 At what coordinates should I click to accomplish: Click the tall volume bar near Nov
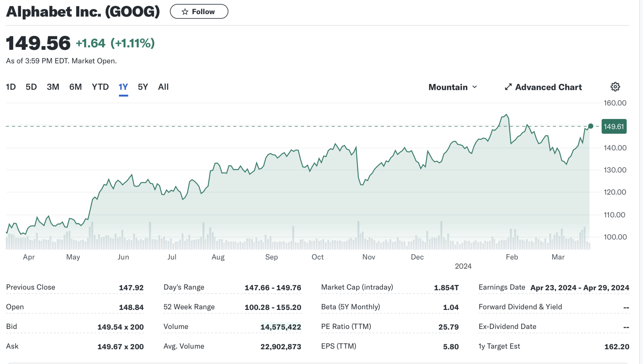358,235
